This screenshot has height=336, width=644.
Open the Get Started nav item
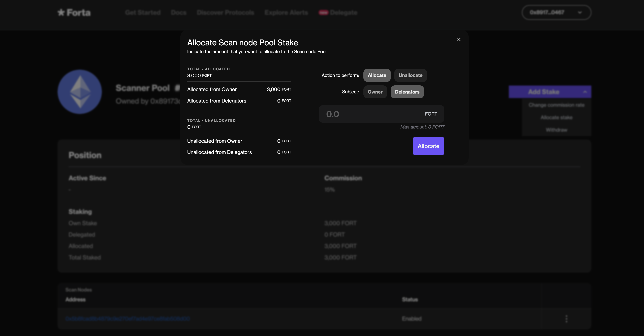point(143,12)
